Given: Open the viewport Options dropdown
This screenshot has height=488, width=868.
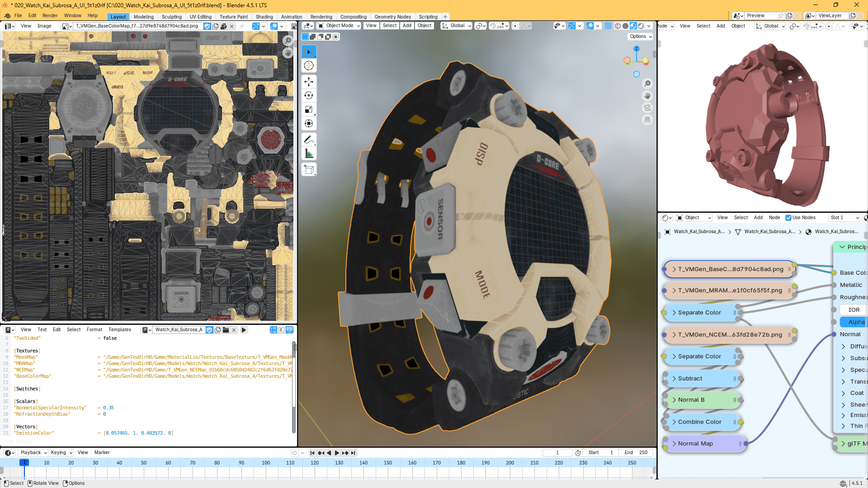Looking at the screenshot, I should click(641, 37).
